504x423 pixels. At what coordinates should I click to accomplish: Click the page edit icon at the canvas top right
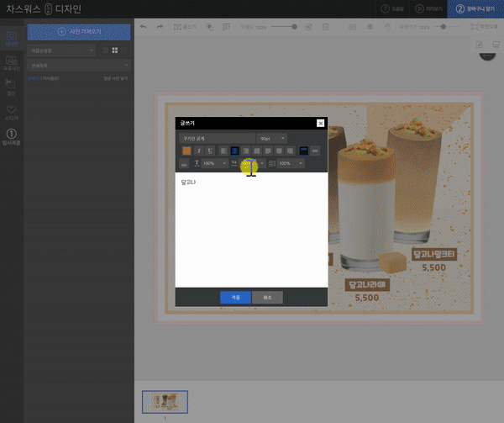479,45
